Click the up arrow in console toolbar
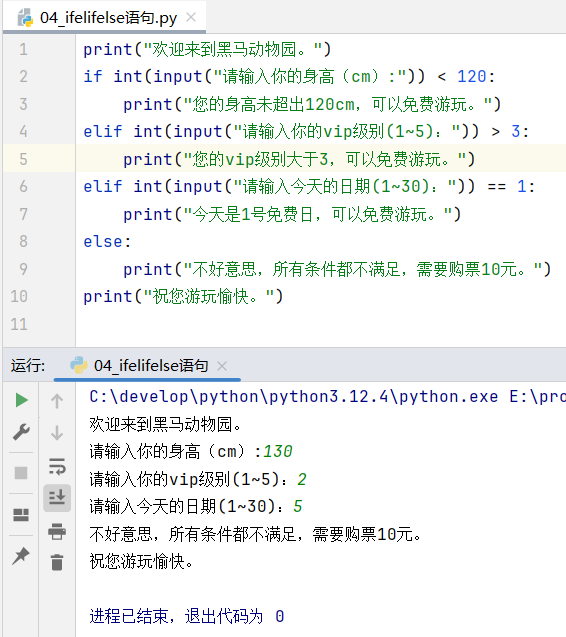 (57, 401)
